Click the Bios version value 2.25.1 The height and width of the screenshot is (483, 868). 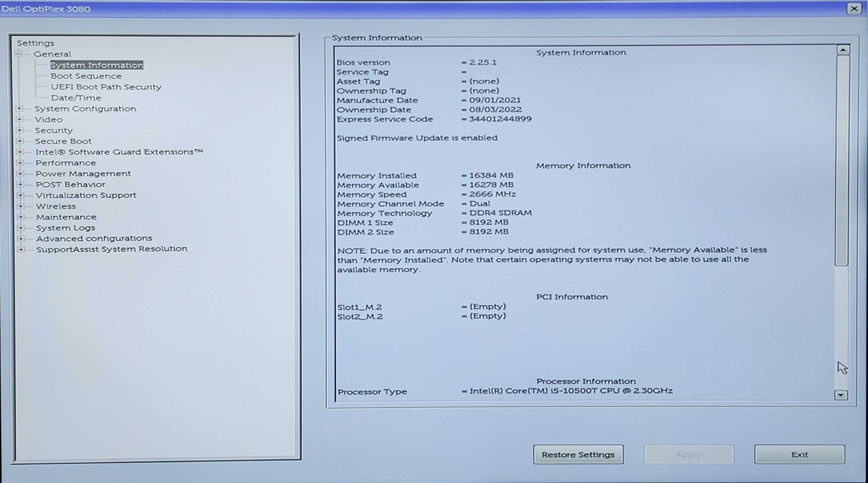point(483,62)
